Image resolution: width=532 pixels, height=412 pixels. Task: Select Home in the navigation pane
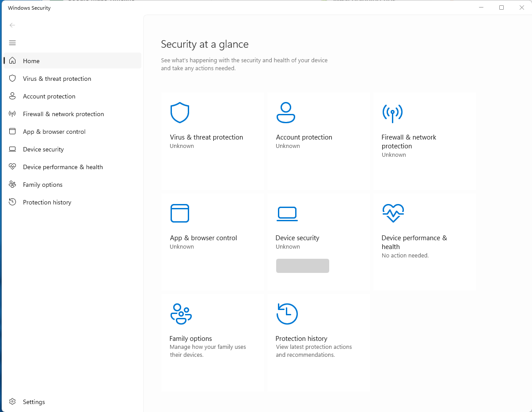[x=72, y=60]
